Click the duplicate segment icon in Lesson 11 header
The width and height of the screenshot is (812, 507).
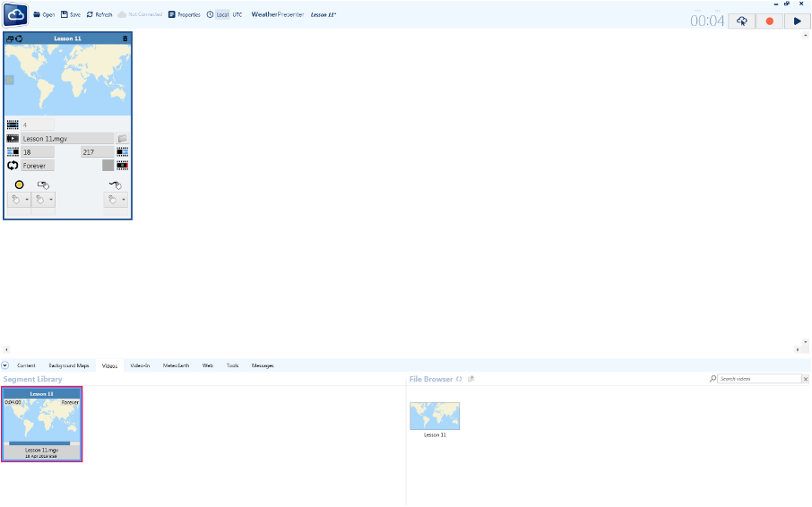point(9,39)
